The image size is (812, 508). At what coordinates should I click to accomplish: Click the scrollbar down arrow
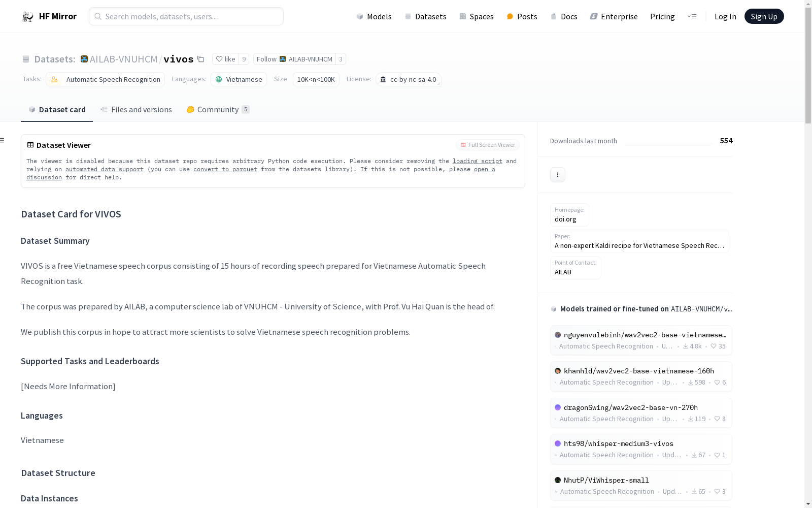click(x=808, y=504)
